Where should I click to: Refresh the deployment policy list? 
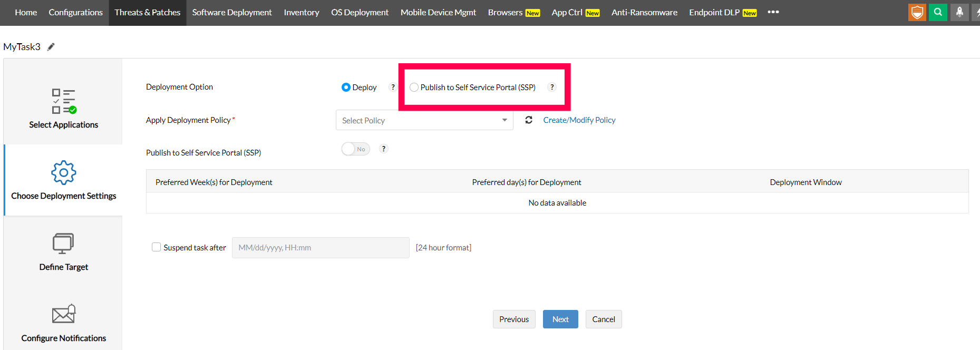[x=529, y=120]
